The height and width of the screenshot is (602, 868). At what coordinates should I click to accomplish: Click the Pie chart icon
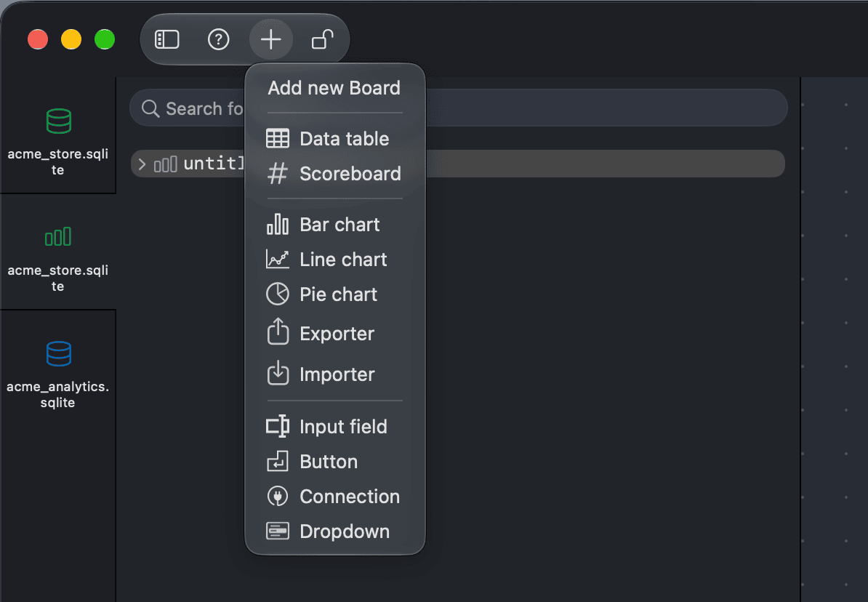click(x=278, y=294)
